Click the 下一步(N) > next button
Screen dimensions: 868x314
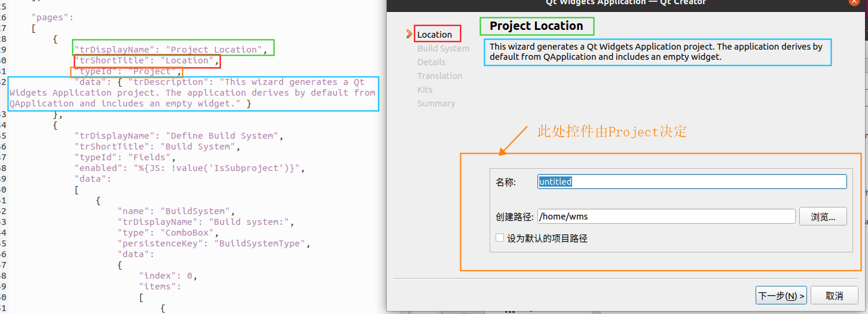781,295
